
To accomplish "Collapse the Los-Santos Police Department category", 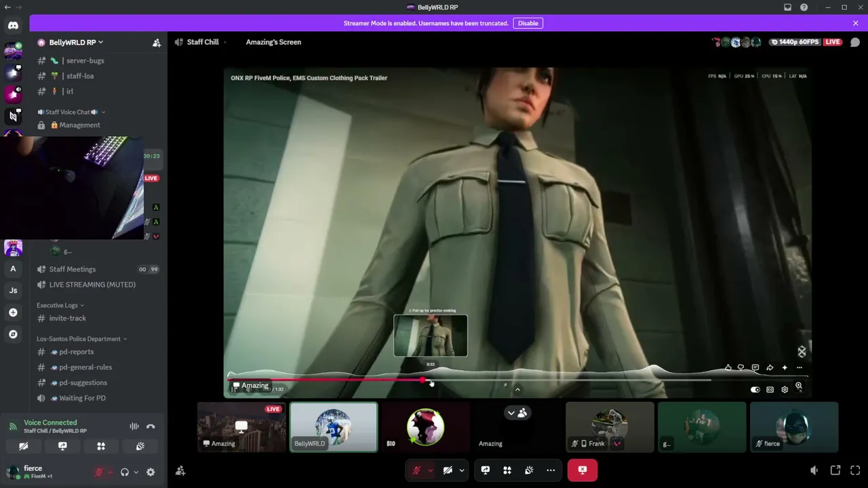I will [x=82, y=339].
